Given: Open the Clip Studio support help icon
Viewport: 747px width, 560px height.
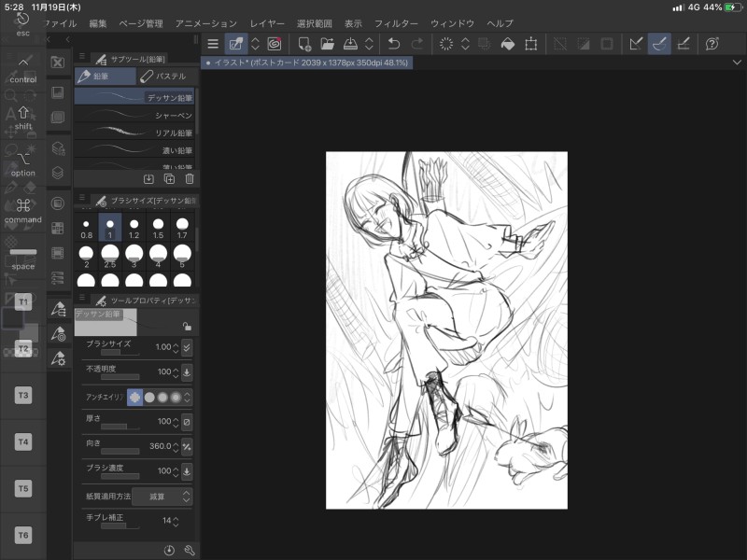Looking at the screenshot, I should point(712,44).
